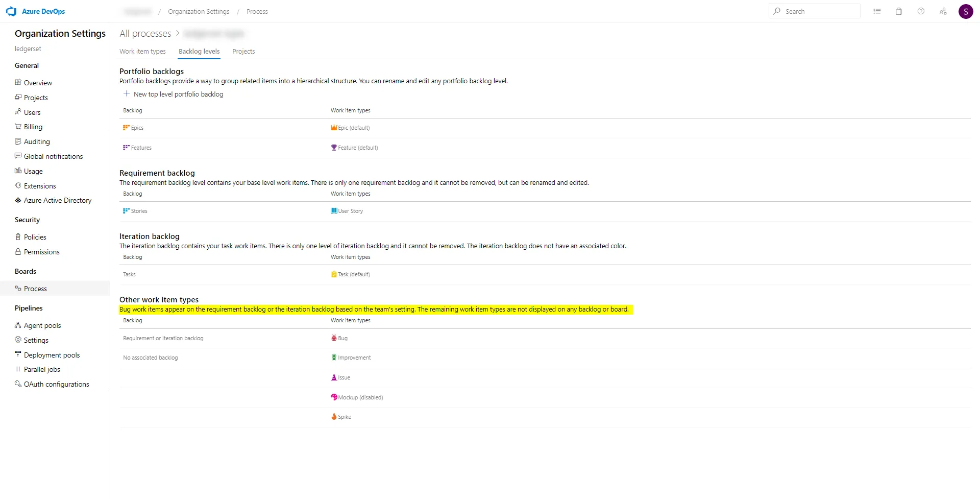Open OAuth configurations page
Image resolution: width=980 pixels, height=499 pixels.
(x=56, y=384)
